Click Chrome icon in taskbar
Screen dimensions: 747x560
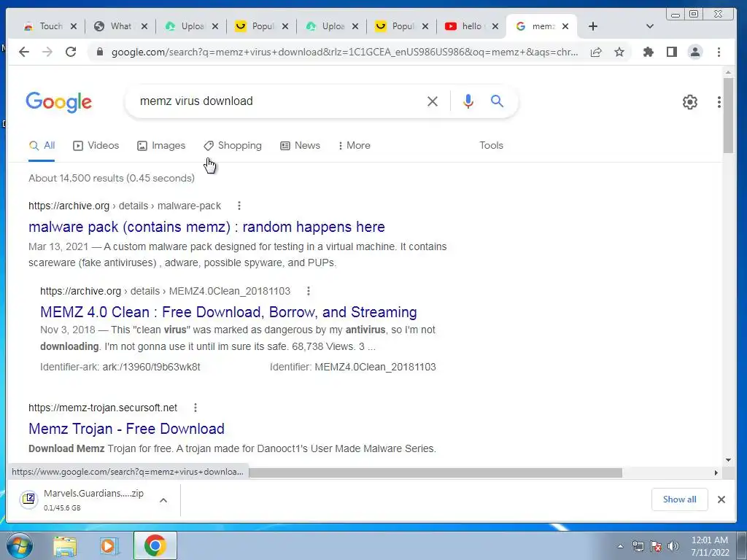[x=155, y=545]
